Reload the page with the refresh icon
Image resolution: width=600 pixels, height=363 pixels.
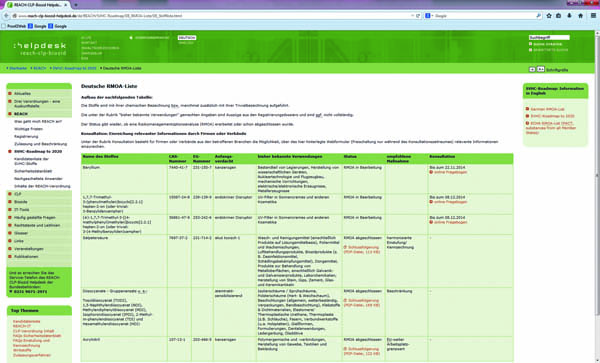[418, 16]
